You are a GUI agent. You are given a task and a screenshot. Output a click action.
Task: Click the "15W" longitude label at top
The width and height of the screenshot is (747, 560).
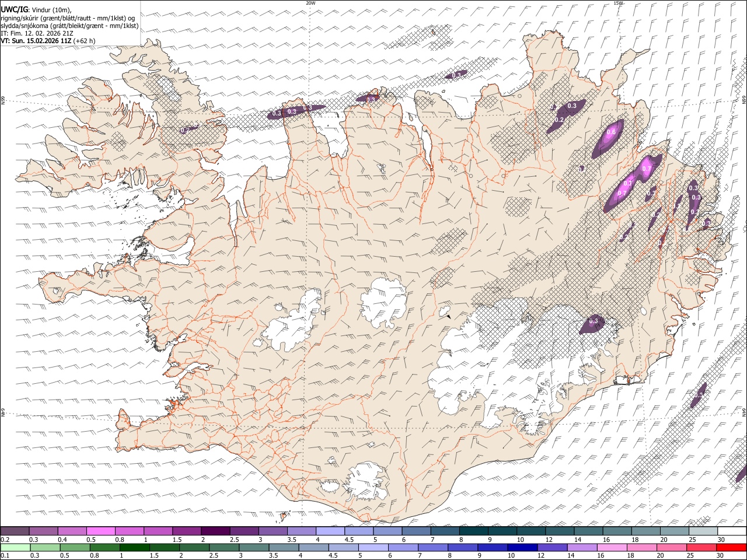[618, 3]
